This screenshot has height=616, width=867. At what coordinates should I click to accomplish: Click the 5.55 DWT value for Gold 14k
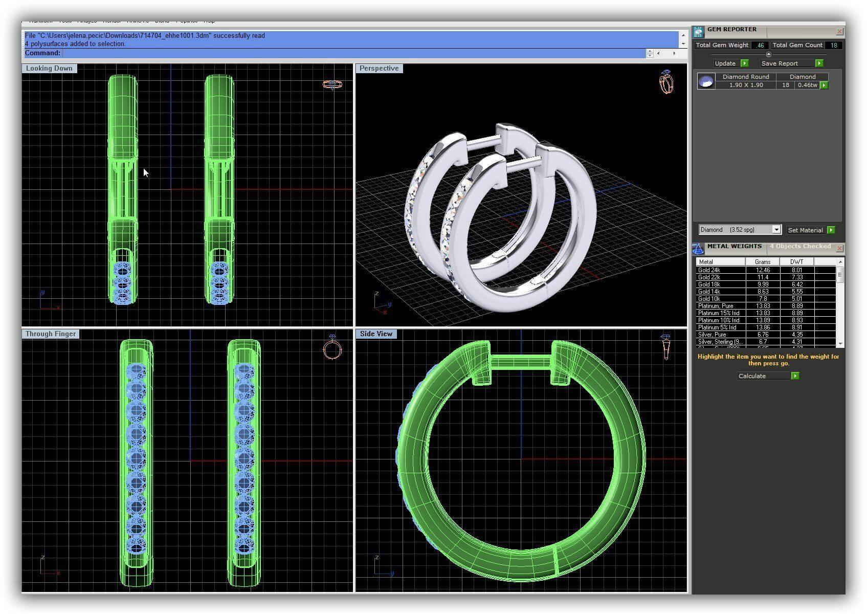click(796, 292)
